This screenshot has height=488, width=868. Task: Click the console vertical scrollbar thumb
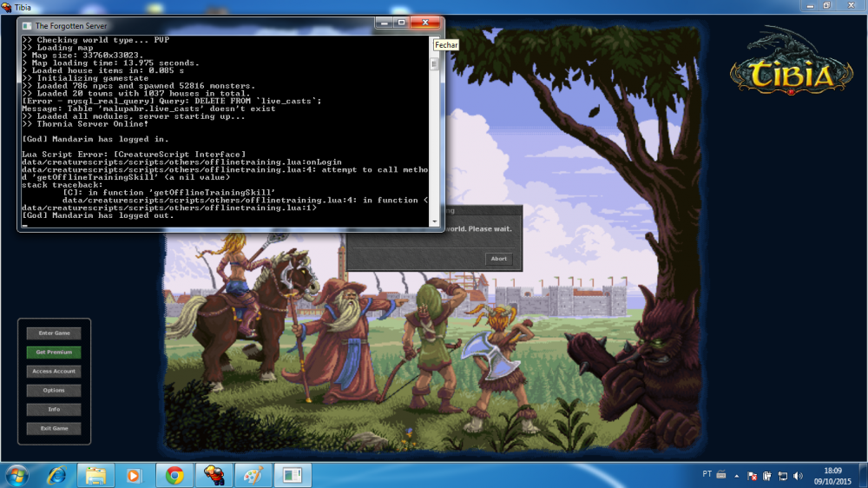pos(435,64)
